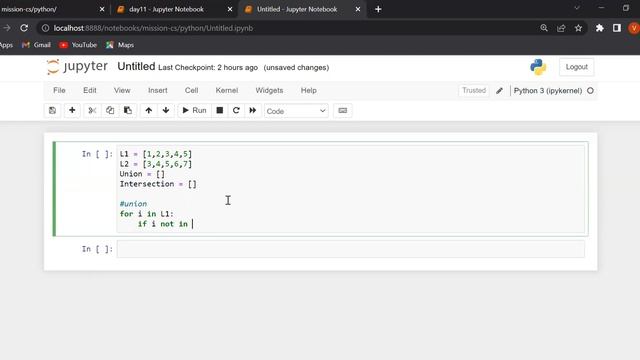640x360 pixels.
Task: View site information icon
Action: [45, 28]
